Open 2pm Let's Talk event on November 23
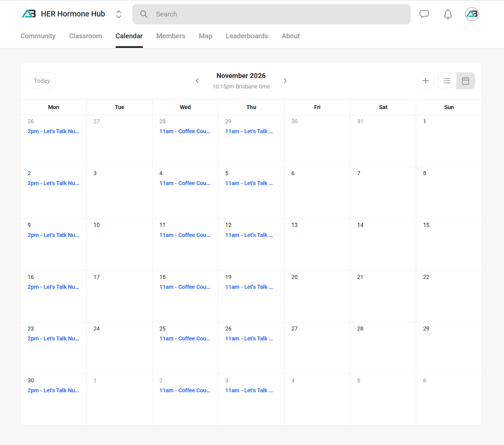 tap(53, 338)
